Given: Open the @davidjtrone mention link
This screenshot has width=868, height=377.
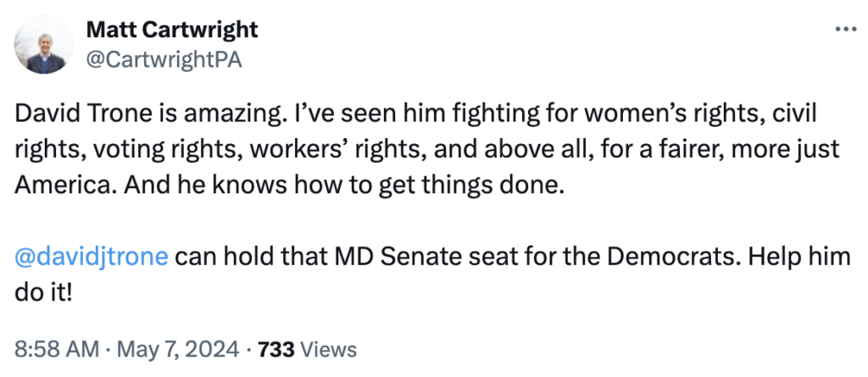Looking at the screenshot, I should point(92,257).
